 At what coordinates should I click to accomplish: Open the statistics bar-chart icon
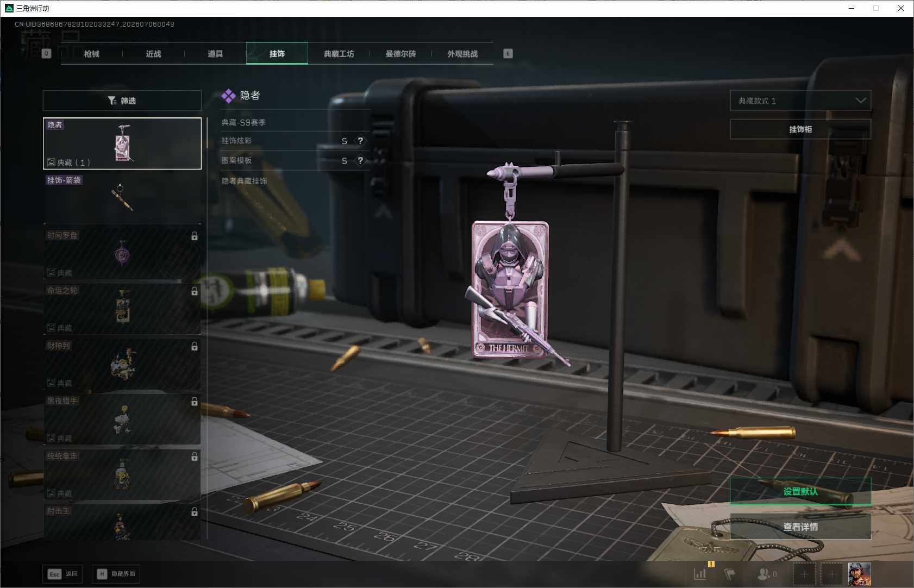(x=700, y=574)
